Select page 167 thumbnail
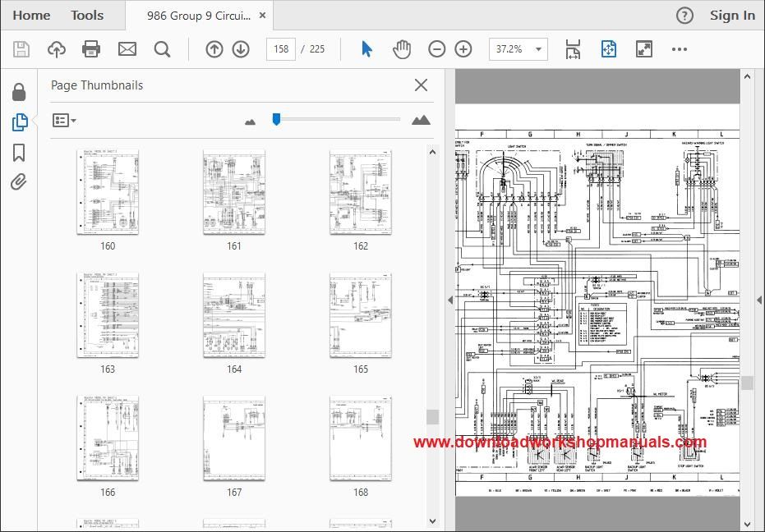The width and height of the screenshot is (765, 532). (x=234, y=438)
